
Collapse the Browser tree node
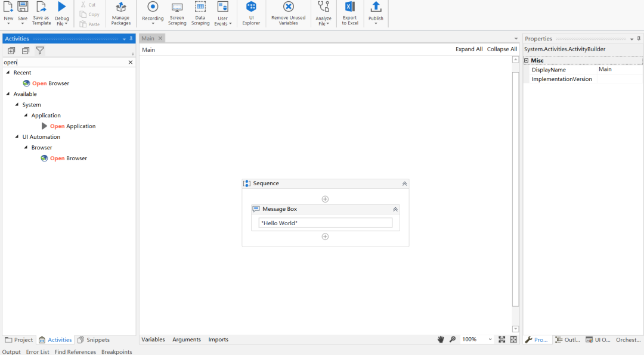coord(26,147)
